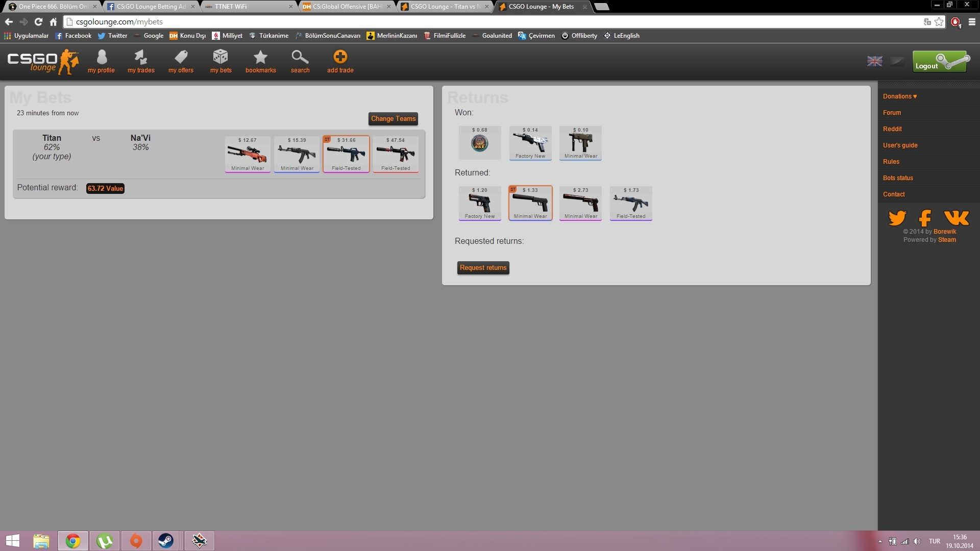Open Steam from the taskbar

(x=166, y=541)
